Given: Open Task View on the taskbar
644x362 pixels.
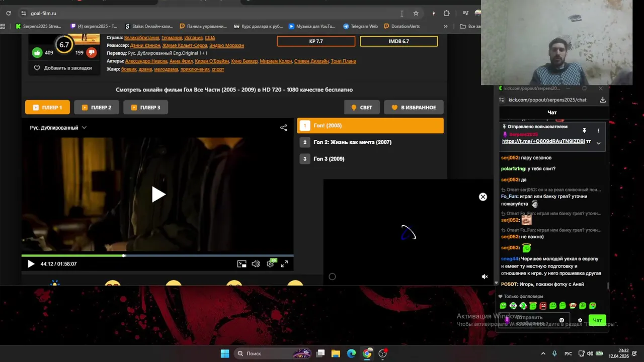Looking at the screenshot, I should pyautogui.click(x=320, y=353).
